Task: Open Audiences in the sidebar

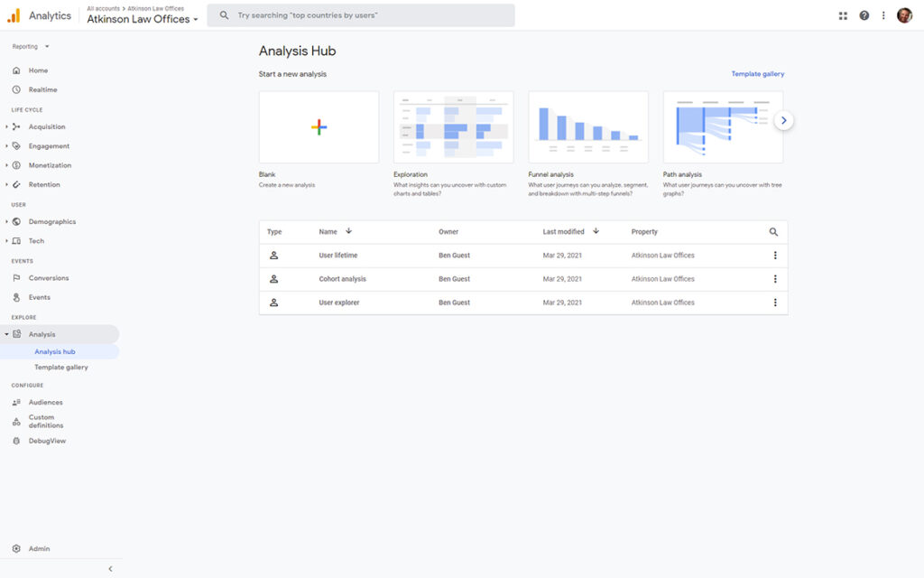Action: [45, 402]
